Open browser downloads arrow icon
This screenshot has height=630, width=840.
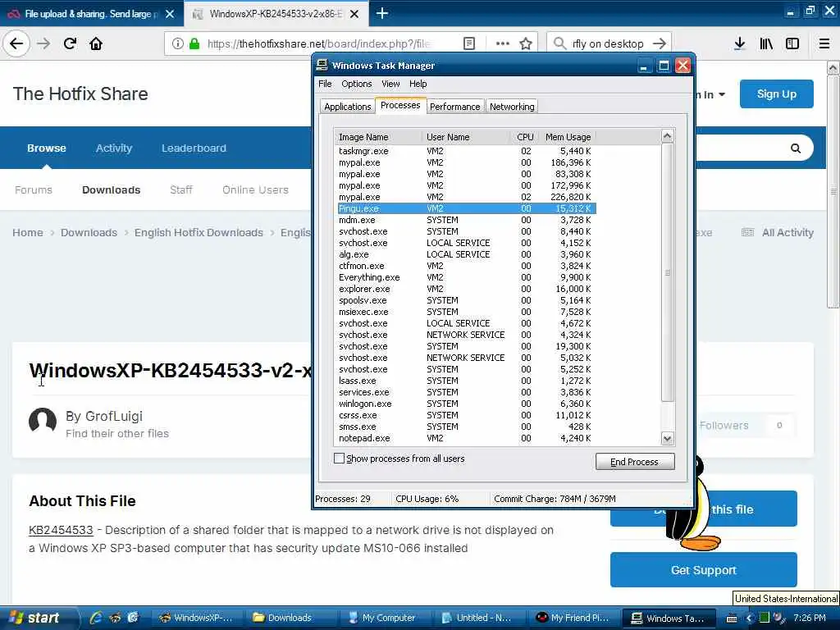[x=739, y=43]
